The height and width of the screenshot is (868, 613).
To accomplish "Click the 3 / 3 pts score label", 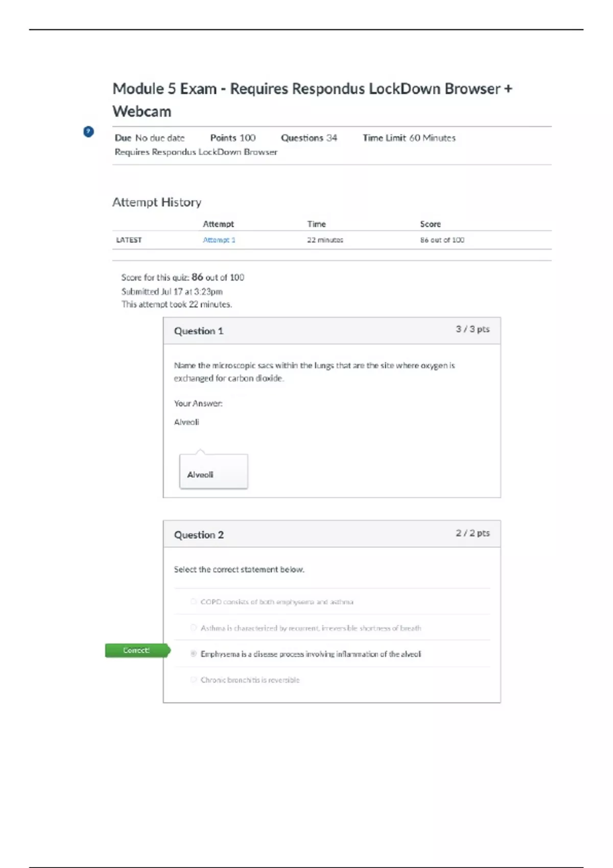I will [473, 329].
